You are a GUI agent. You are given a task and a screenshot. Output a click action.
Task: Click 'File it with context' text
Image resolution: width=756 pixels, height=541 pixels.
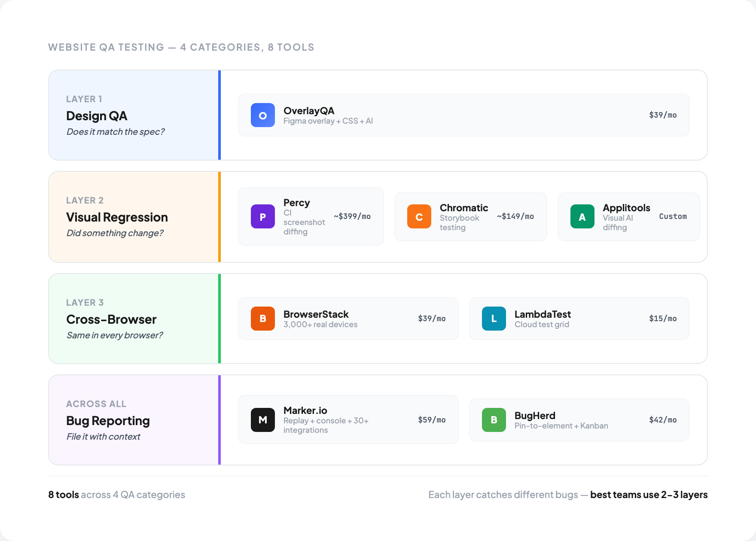pyautogui.click(x=104, y=437)
